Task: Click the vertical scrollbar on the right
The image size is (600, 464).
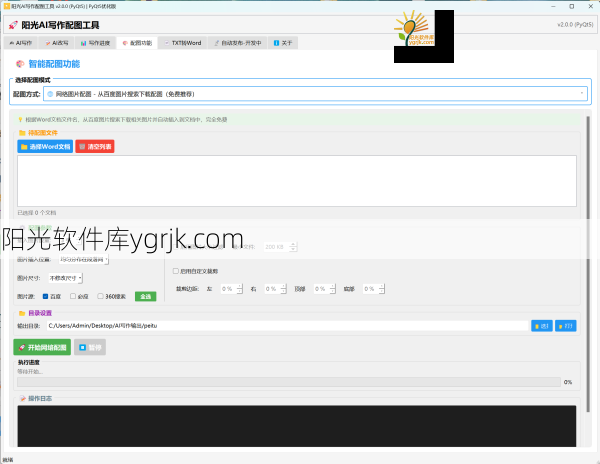Action: coord(588,264)
